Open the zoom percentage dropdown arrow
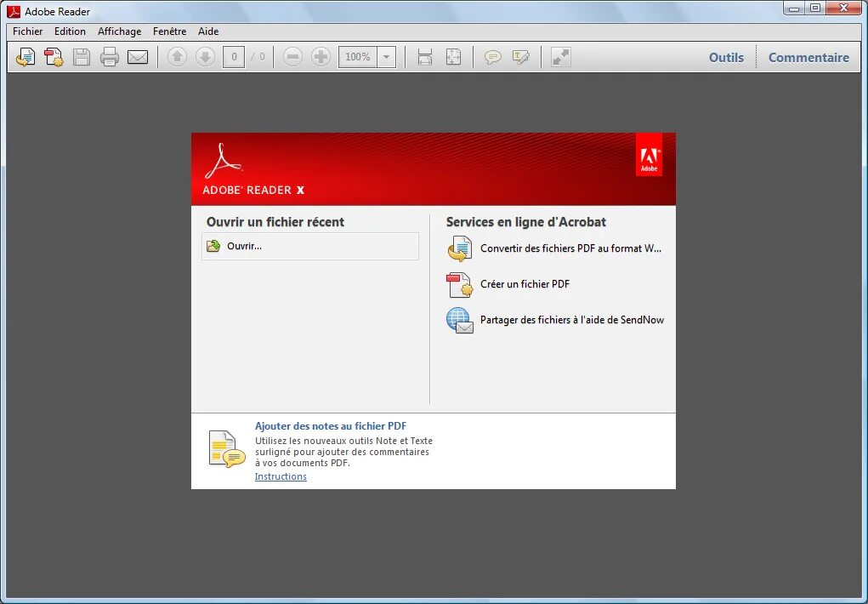This screenshot has width=868, height=604. [387, 57]
